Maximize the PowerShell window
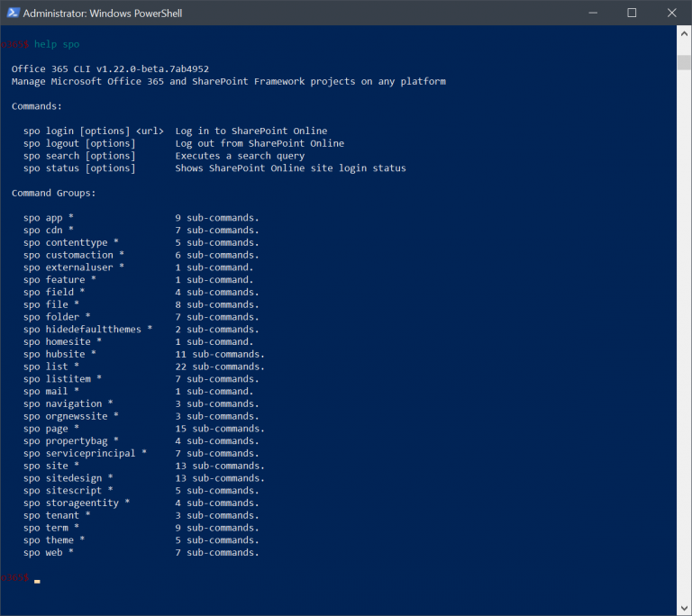 [632, 13]
